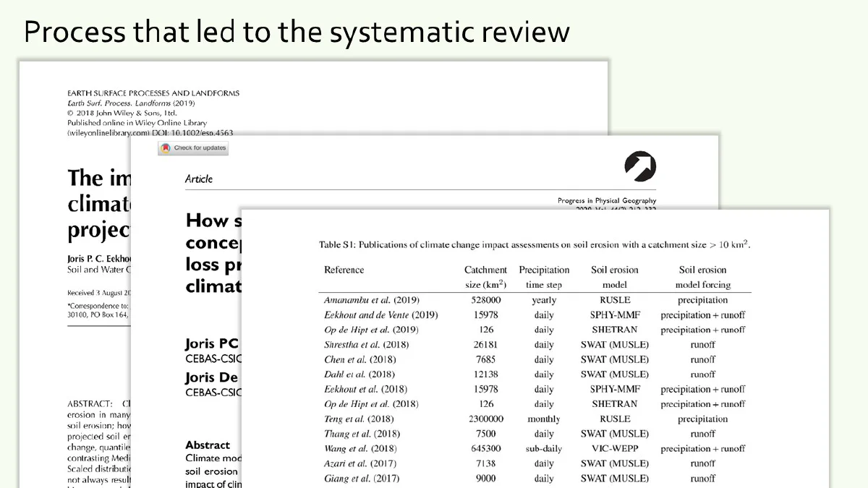868x488 pixels.
Task: Click the Catchment size column header
Action: [x=485, y=277]
